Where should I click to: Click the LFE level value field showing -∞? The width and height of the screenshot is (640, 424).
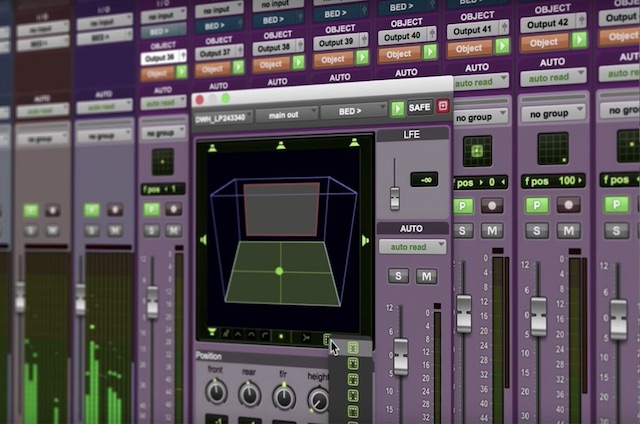click(x=424, y=180)
